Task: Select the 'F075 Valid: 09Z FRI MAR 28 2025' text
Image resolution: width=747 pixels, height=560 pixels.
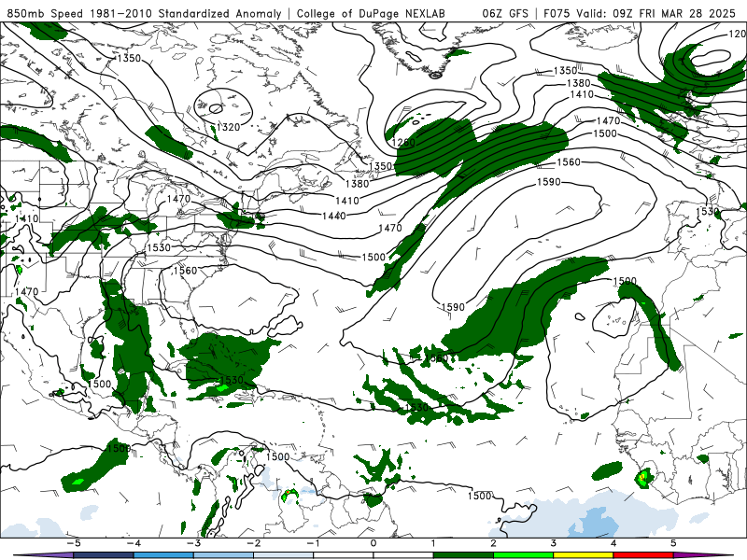Action: click(640, 13)
